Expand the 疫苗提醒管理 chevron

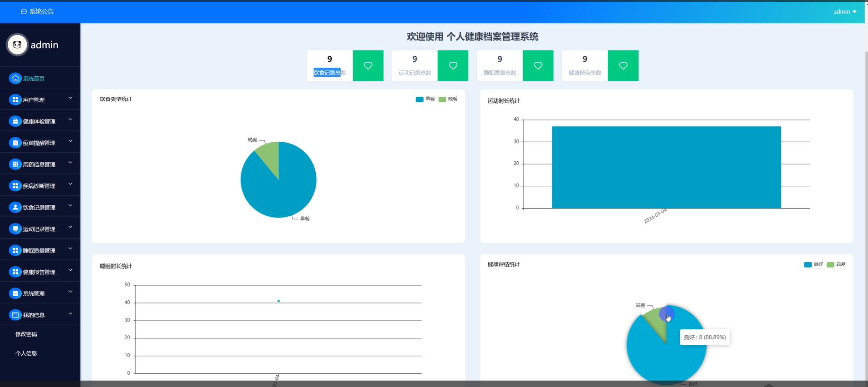(x=70, y=141)
